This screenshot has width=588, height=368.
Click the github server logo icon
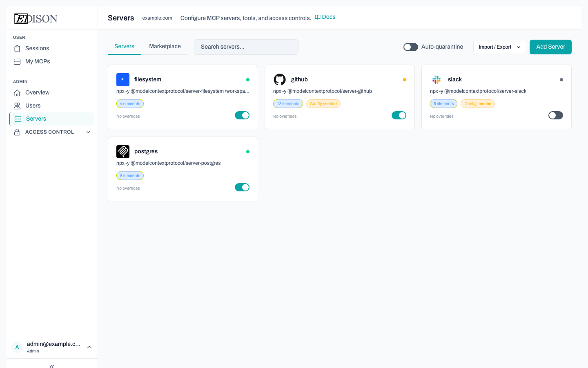tap(280, 79)
